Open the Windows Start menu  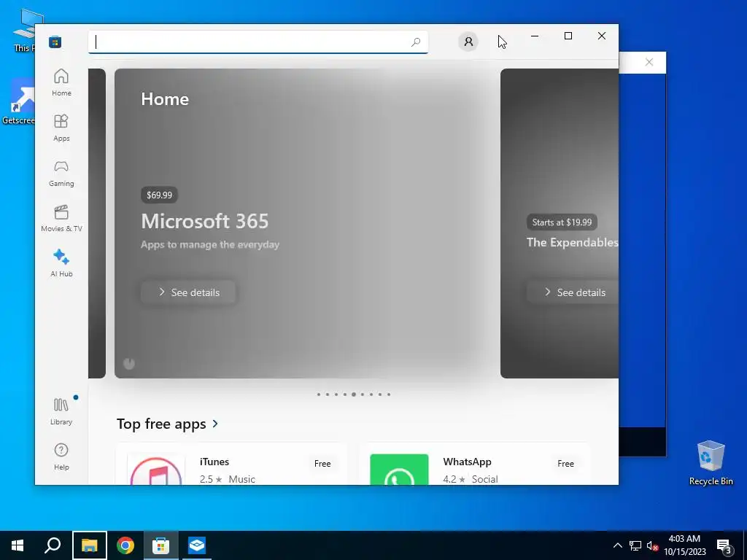[x=18, y=545]
